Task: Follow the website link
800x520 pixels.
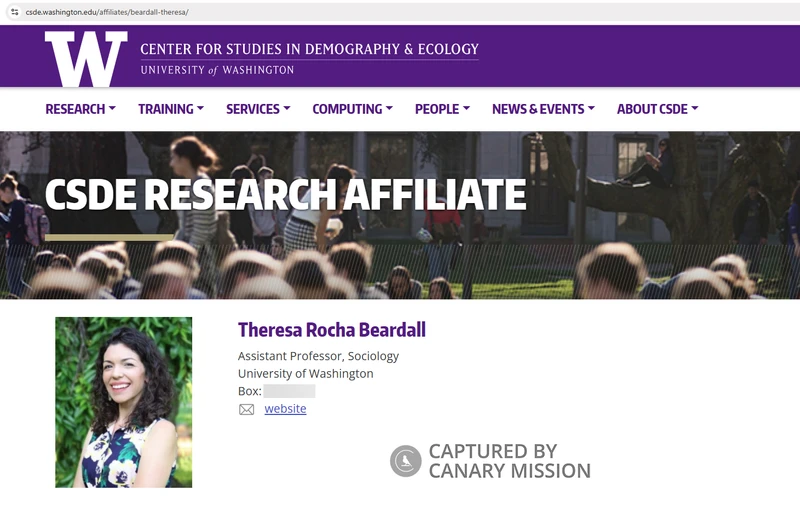Action: 285,409
